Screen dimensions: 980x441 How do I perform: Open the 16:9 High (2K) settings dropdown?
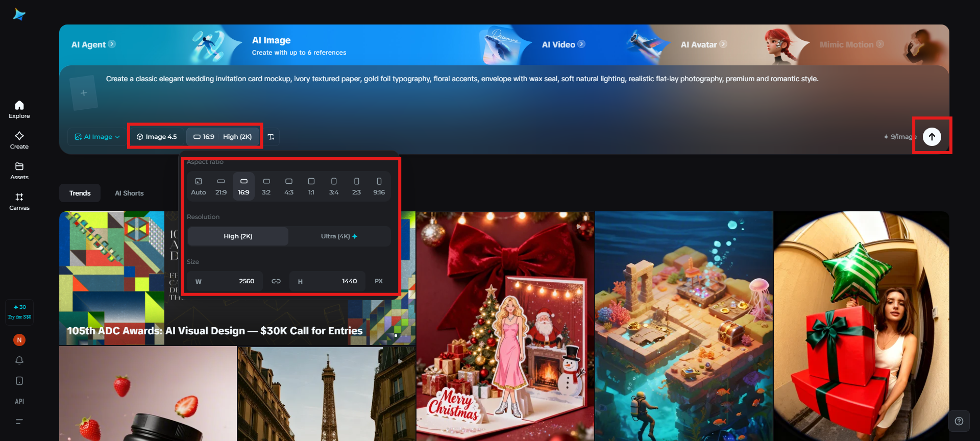pyautogui.click(x=223, y=137)
